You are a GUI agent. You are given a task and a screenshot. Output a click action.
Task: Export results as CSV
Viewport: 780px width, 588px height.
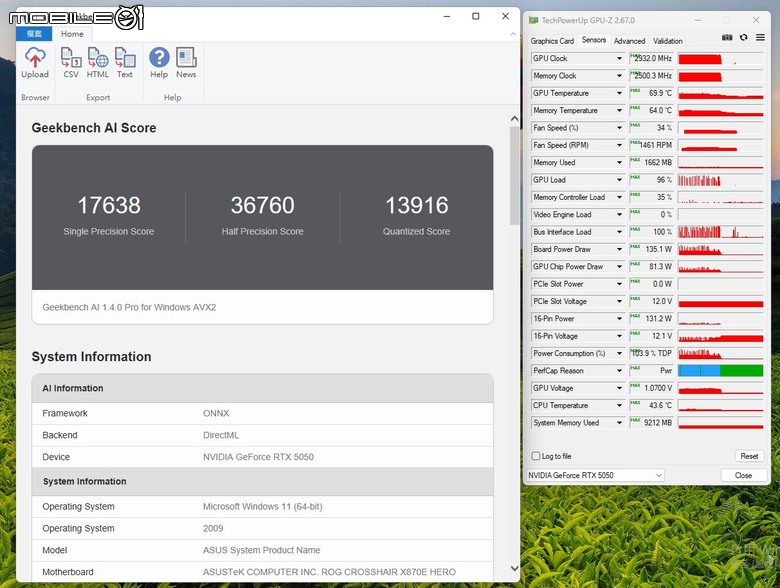(71, 63)
